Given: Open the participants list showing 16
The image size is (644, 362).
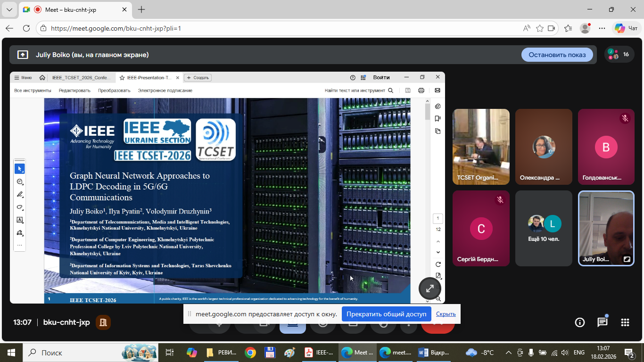Looking at the screenshot, I should [x=619, y=54].
